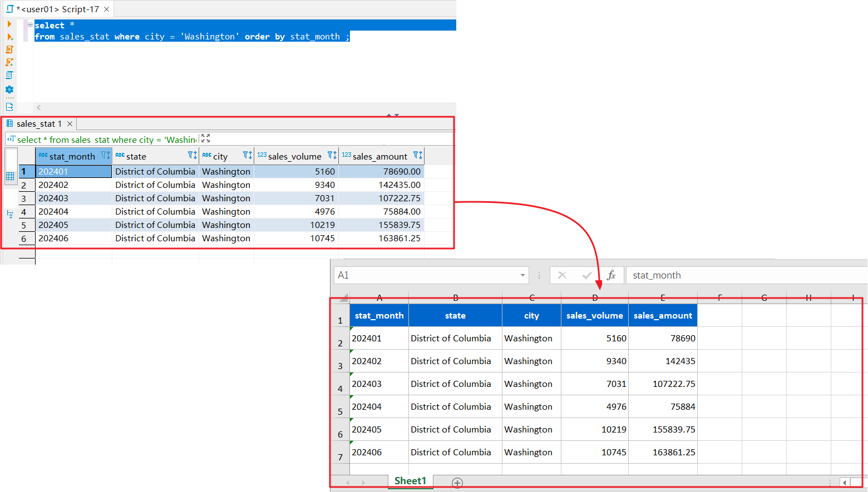Open the explain execution plan icon

(9, 75)
